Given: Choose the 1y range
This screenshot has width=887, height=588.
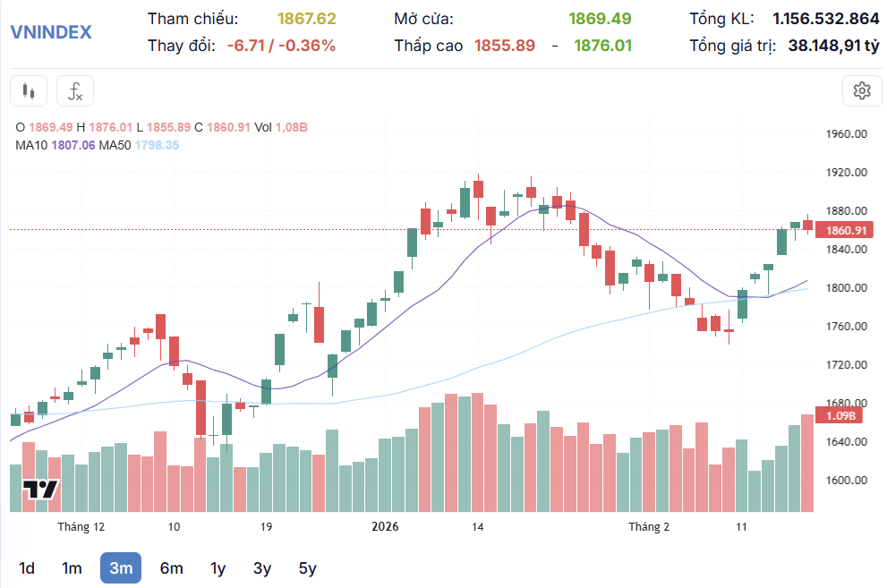Looking at the screenshot, I should [x=217, y=568].
